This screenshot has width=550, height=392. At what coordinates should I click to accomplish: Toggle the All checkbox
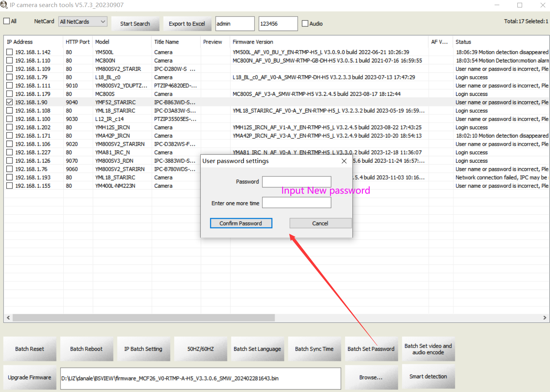point(7,21)
